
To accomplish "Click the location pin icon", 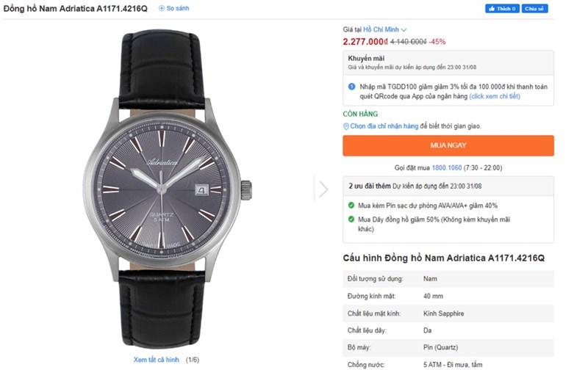I will [x=346, y=126].
